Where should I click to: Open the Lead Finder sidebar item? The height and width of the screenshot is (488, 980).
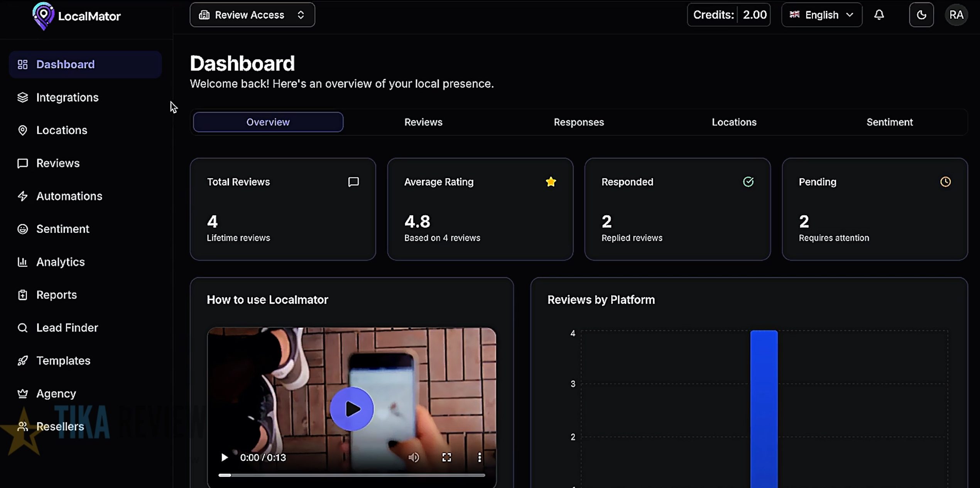[x=67, y=328]
